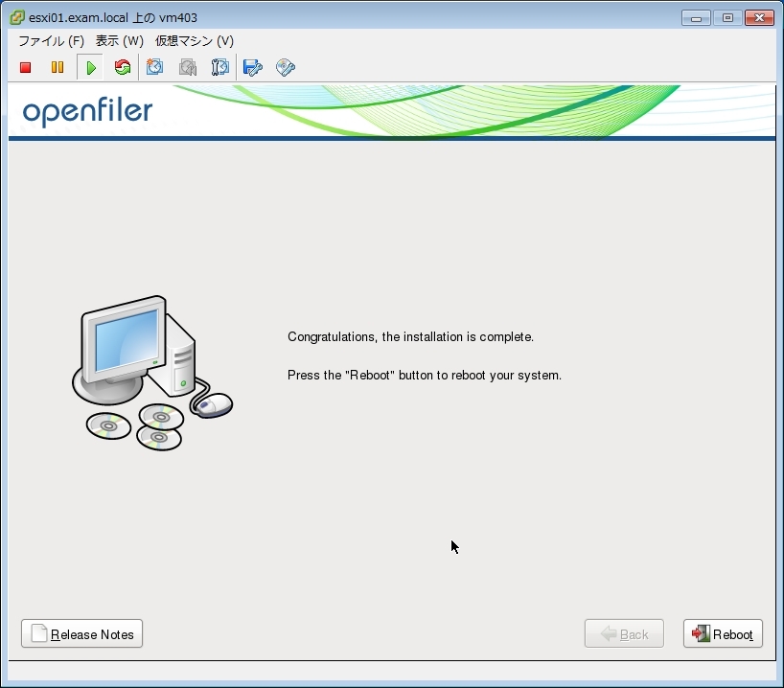Screen dimensions: 784x688
Task: Close the vm403 console window
Action: pyautogui.click(x=759, y=18)
